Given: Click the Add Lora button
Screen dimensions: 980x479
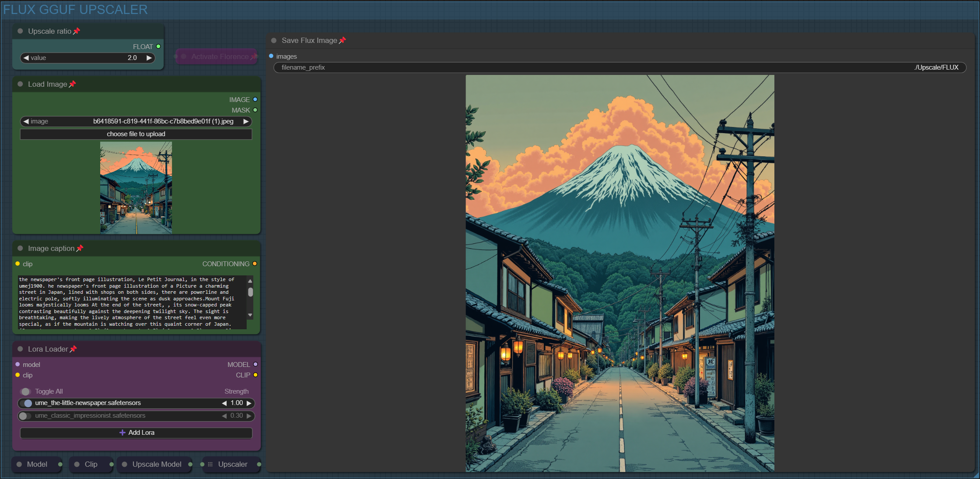Looking at the screenshot, I should tap(136, 433).
